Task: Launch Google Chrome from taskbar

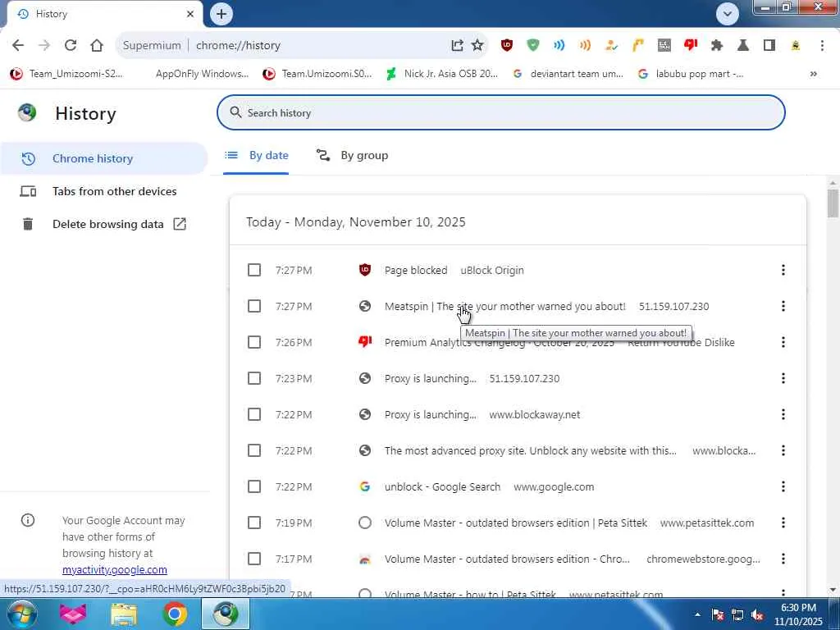Action: 175,614
